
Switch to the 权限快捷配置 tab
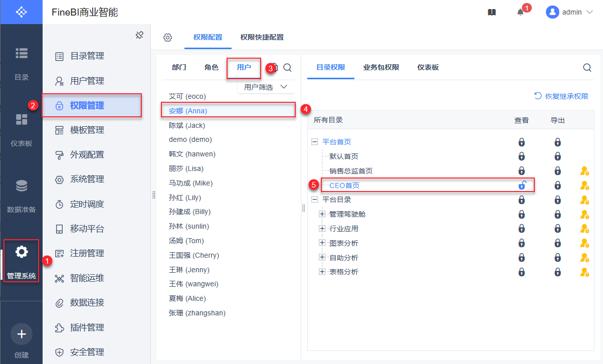coord(262,37)
